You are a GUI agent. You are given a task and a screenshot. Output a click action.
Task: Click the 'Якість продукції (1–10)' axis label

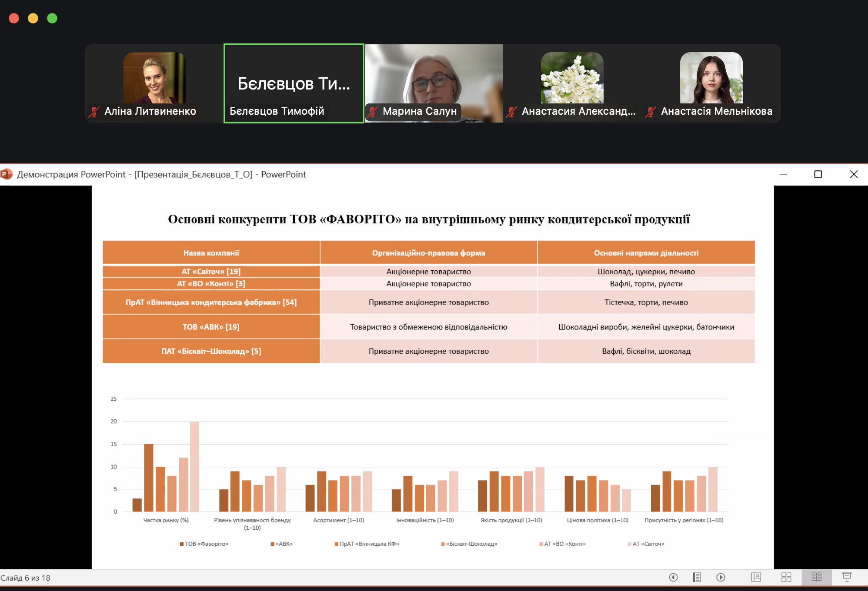pos(511,520)
